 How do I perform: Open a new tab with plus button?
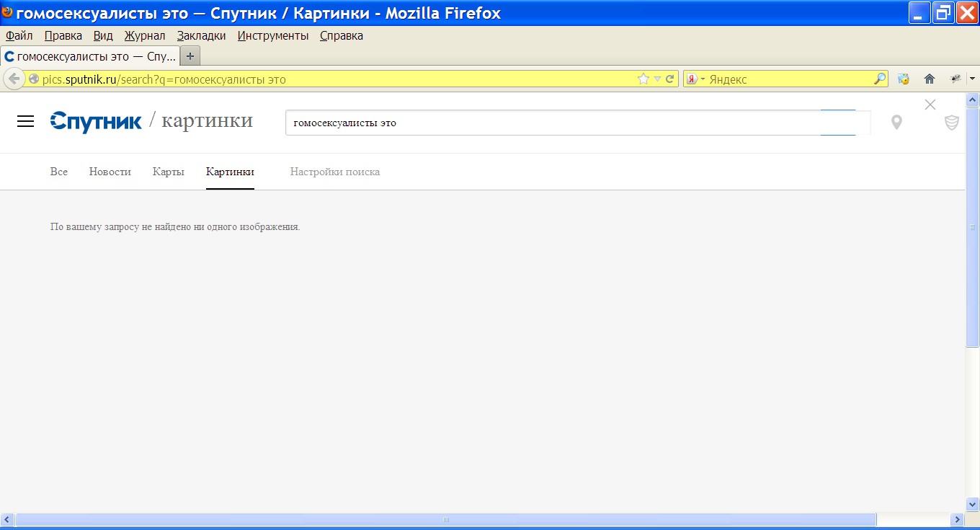pos(190,56)
